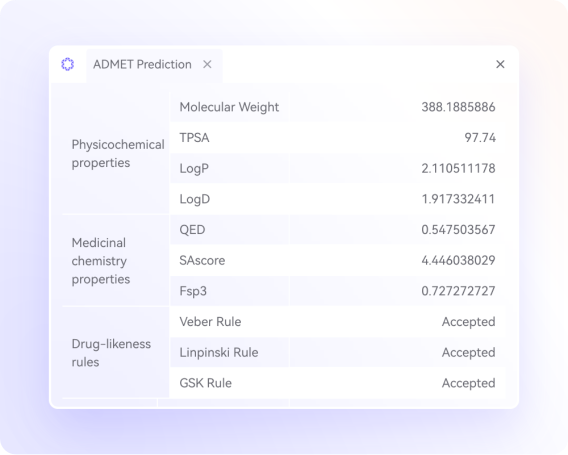Click the Accepted status for Veber Rule
This screenshot has width=568, height=455.
468,321
